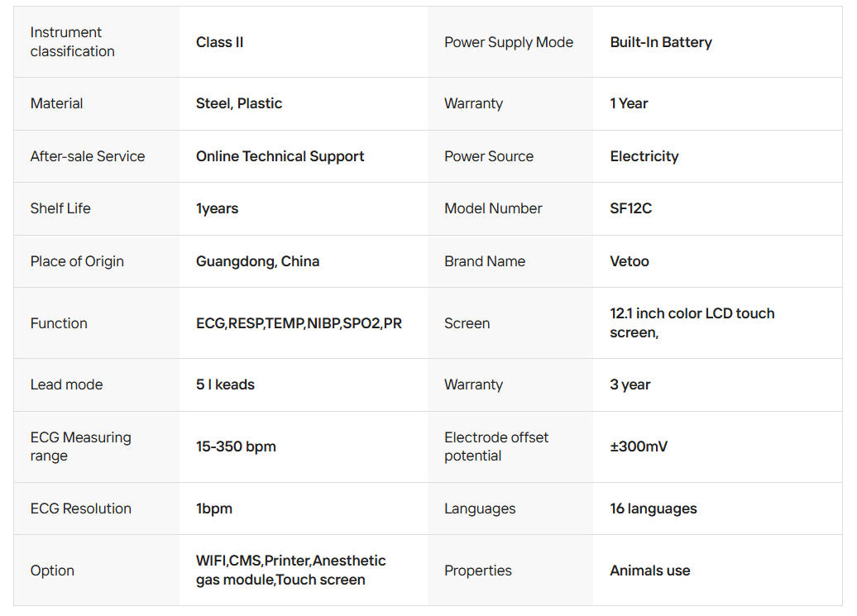857x616 pixels.
Task: Select the 1bpm ECG resolution value
Action: tap(213, 509)
